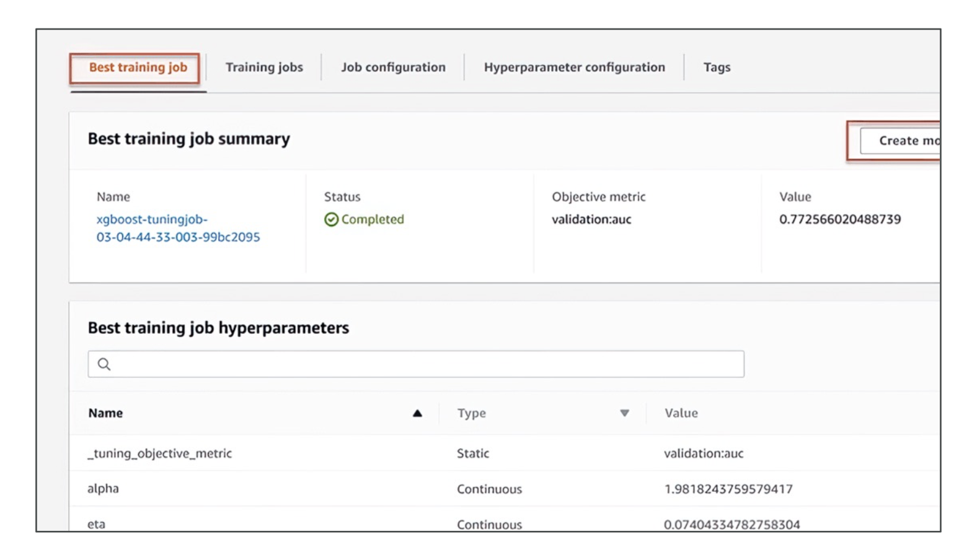Click the Value column header in the table
This screenshot has height=560, width=972.
(x=681, y=413)
